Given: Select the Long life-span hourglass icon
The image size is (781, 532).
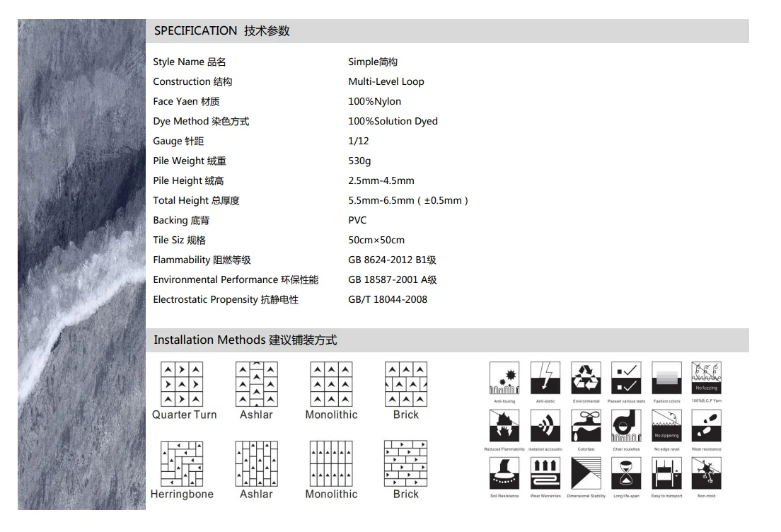Looking at the screenshot, I should pos(625,473).
